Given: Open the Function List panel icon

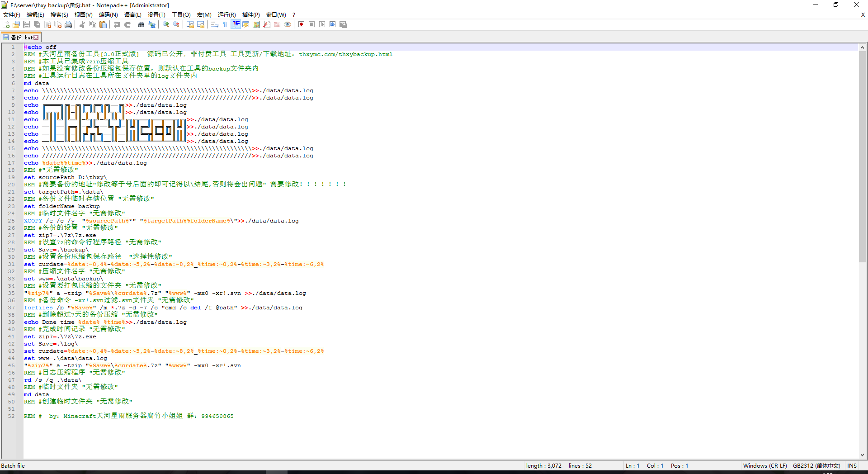Looking at the screenshot, I should click(x=267, y=24).
